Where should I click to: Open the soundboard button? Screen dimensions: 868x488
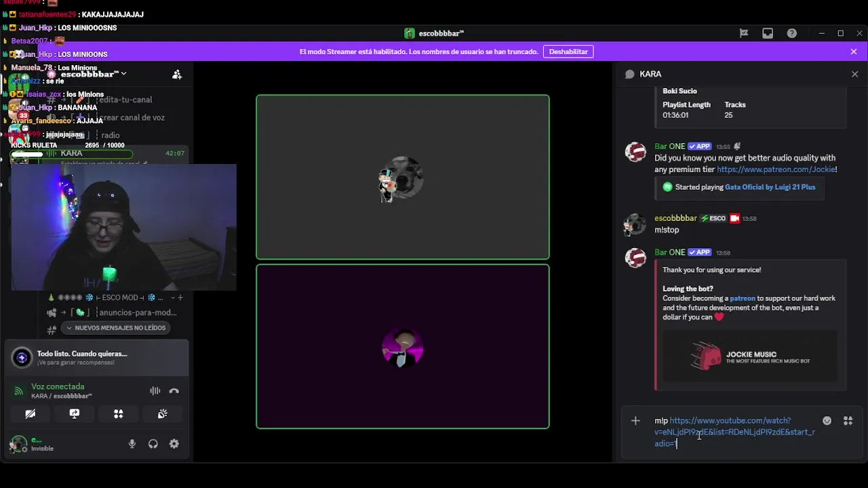[163, 413]
